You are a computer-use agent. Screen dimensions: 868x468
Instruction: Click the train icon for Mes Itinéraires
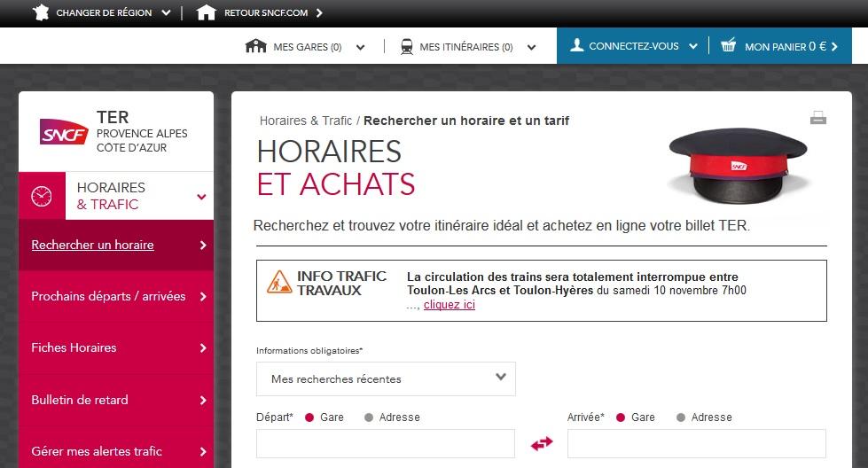coord(407,47)
